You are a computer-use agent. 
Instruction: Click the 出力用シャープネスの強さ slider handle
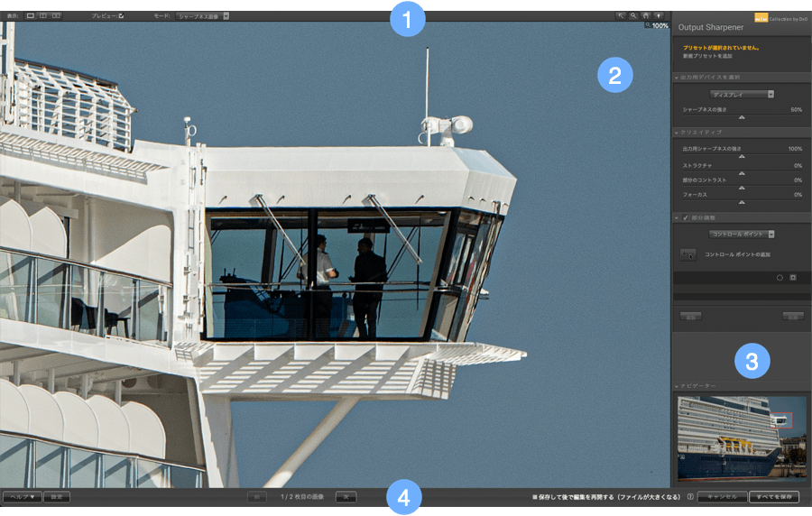(x=742, y=156)
